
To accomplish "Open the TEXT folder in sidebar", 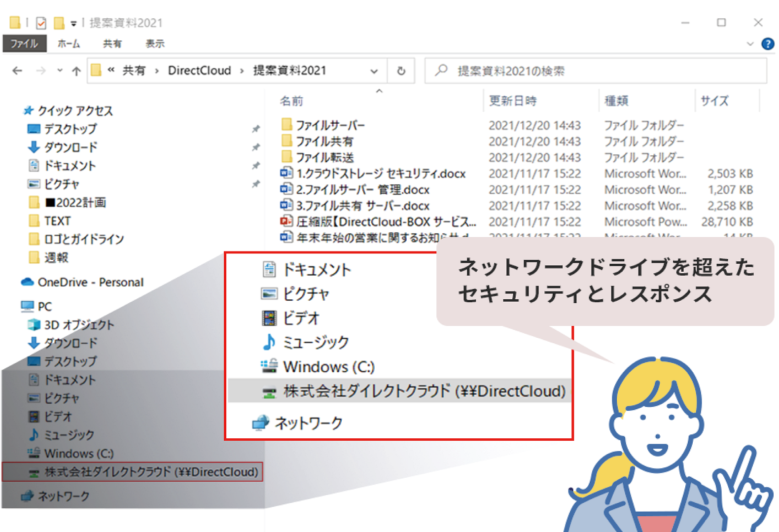I will click(x=58, y=221).
